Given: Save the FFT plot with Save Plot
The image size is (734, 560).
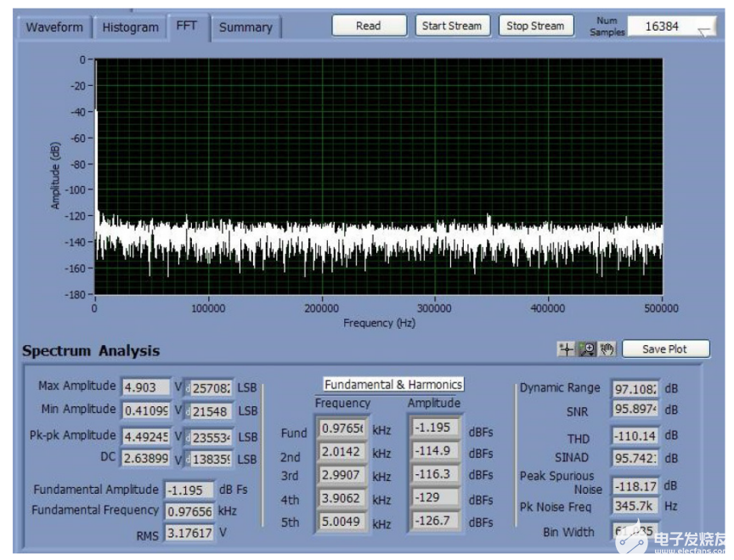Looking at the screenshot, I should 664,349.
